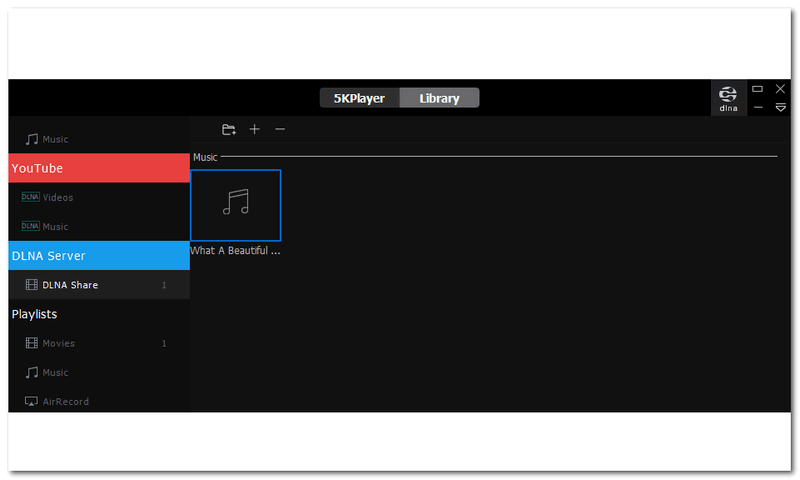Click the Music group label in content area
This screenshot has width=800, height=480.
click(x=205, y=157)
